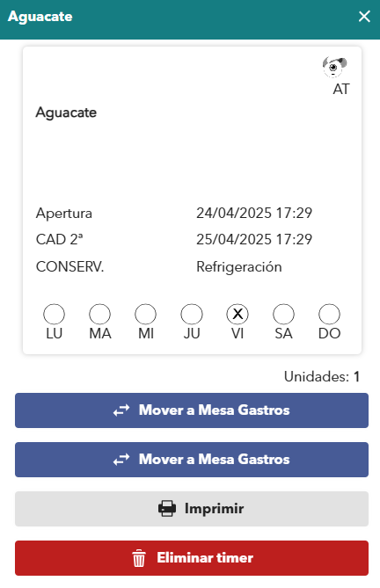Click the user avatar icon above AT

pos(334,67)
